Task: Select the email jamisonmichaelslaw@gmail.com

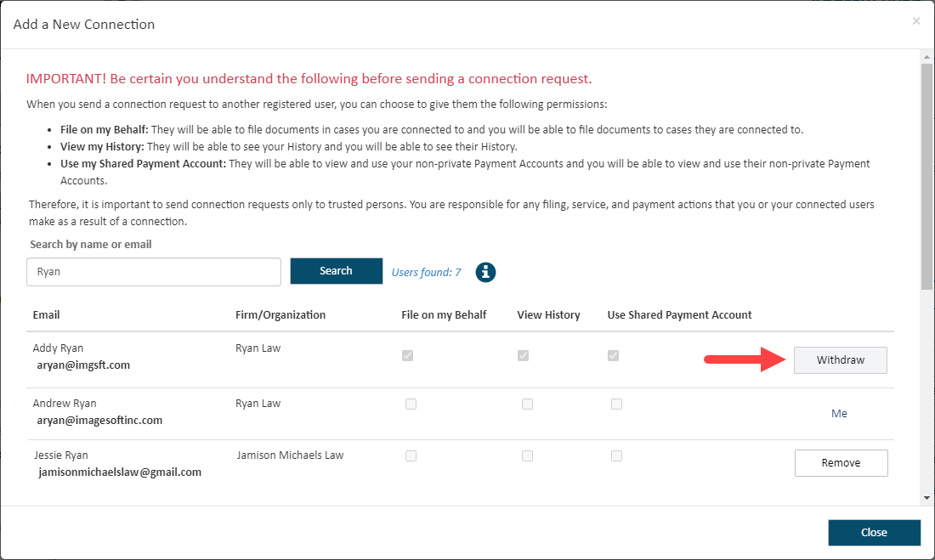Action: point(120,472)
